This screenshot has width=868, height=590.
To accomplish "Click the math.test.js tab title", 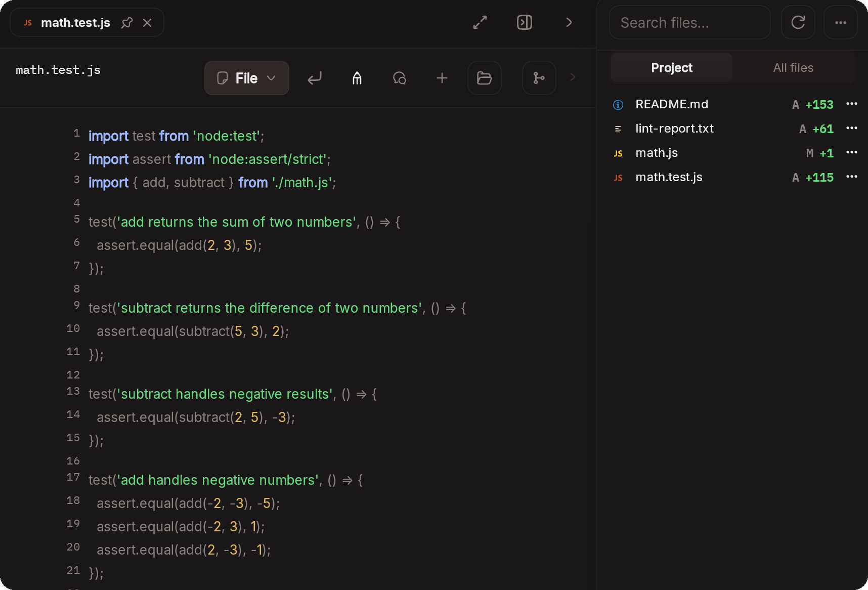I will point(75,23).
